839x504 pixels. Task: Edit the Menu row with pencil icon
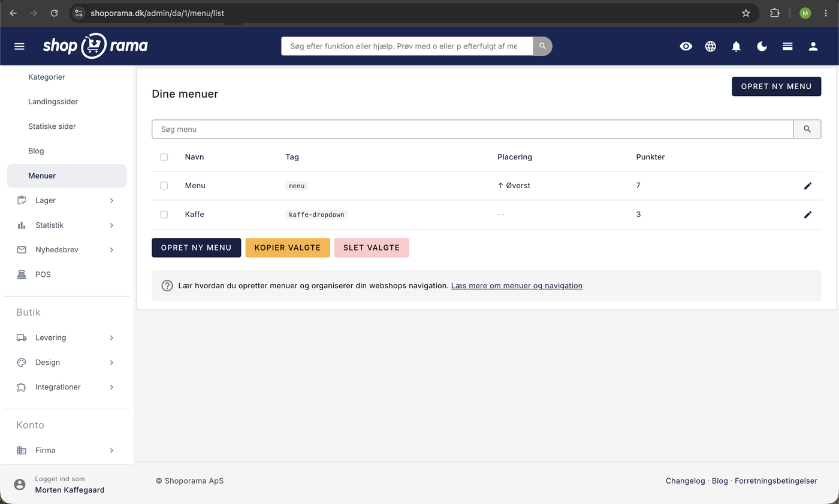[808, 186]
